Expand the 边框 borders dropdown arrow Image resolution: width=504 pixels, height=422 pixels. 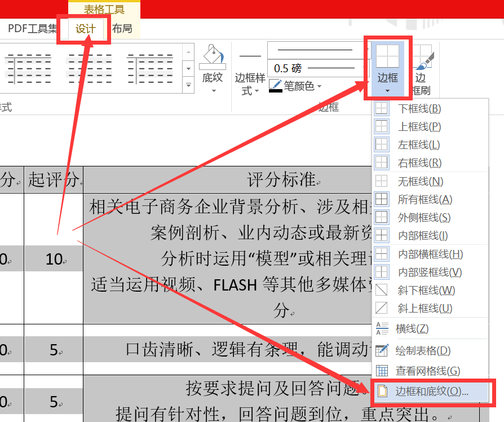388,91
